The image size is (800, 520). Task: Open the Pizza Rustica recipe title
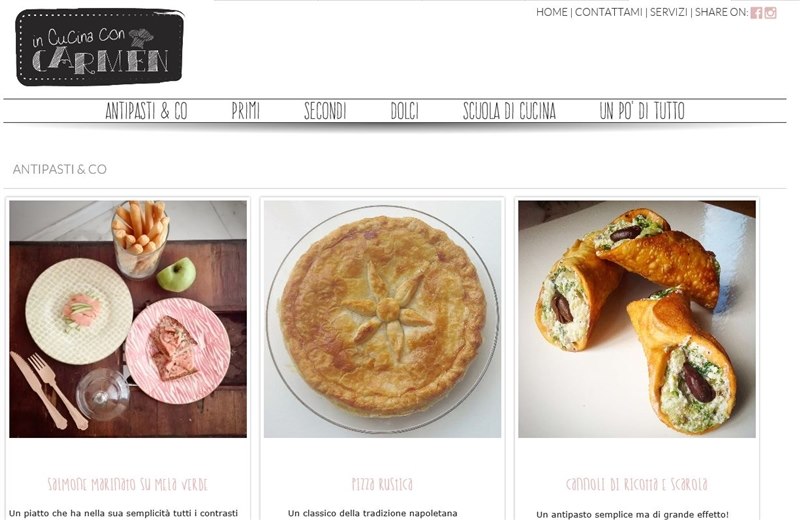point(382,484)
